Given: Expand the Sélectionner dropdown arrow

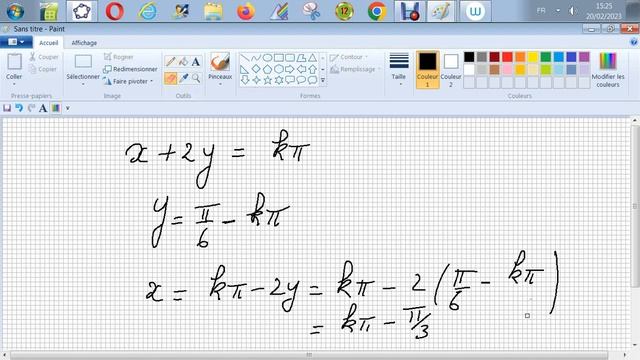Looking at the screenshot, I should (x=83, y=84).
